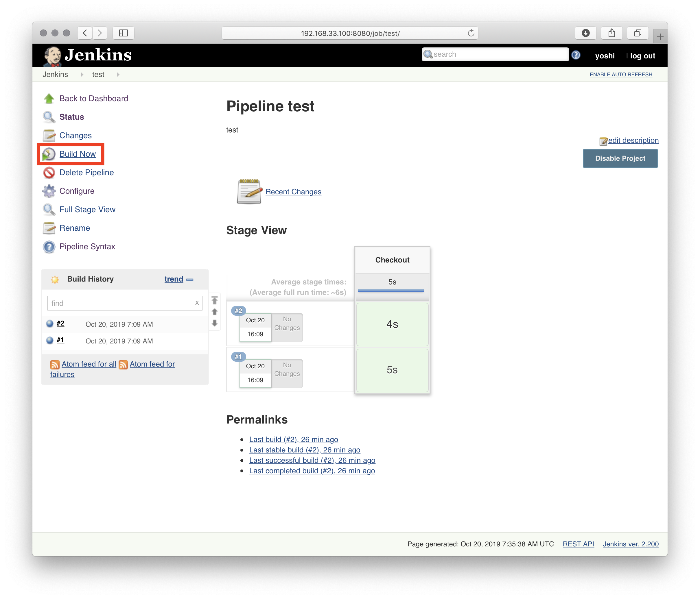Click the log out link
The height and width of the screenshot is (599, 700).
[642, 56]
